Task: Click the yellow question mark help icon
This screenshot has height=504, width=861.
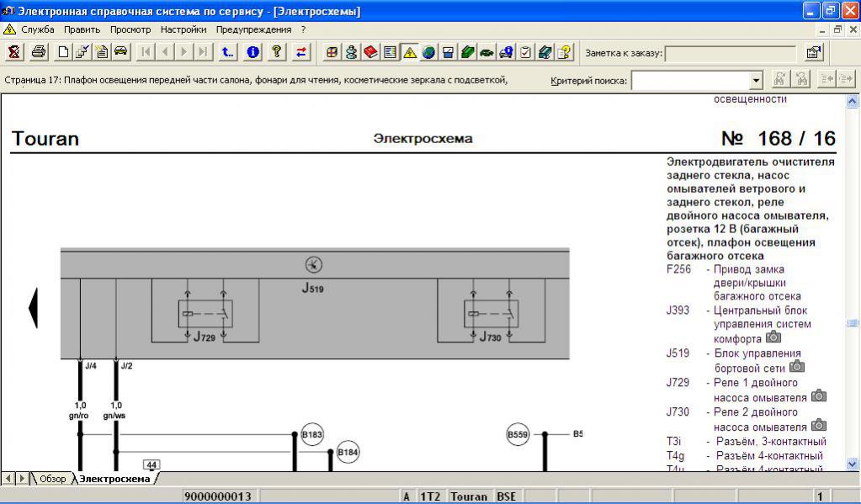Action: click(277, 52)
